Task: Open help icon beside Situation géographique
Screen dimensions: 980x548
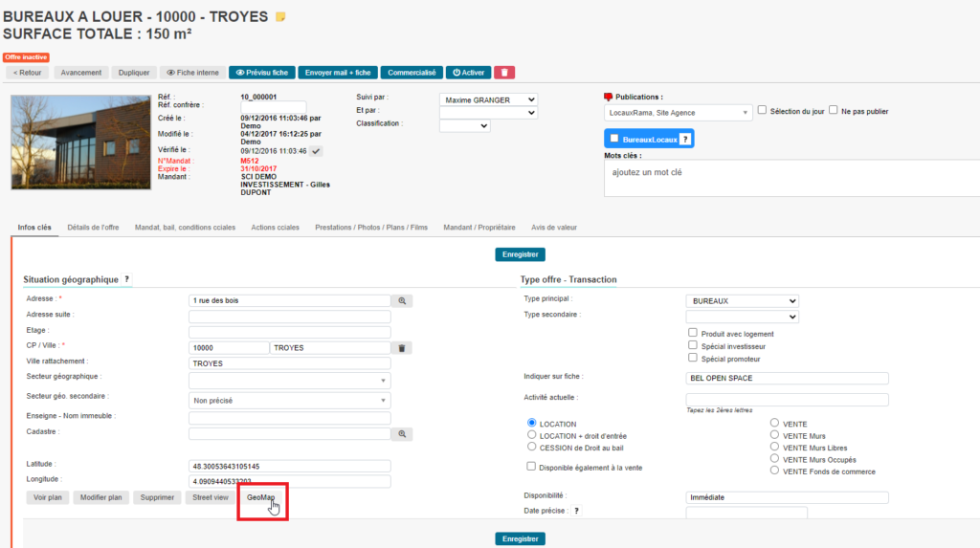Action: (126, 279)
